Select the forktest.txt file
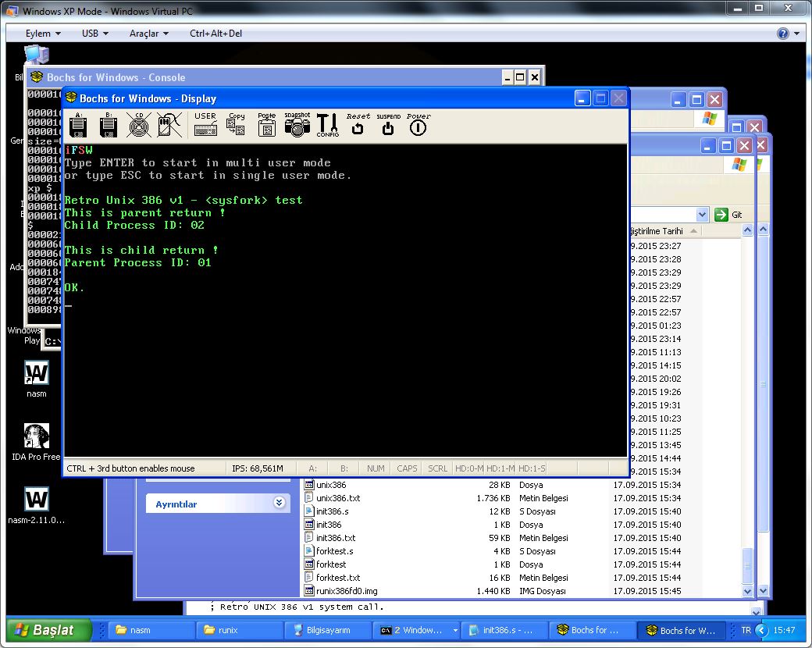Image resolution: width=812 pixels, height=648 pixels. click(x=337, y=578)
